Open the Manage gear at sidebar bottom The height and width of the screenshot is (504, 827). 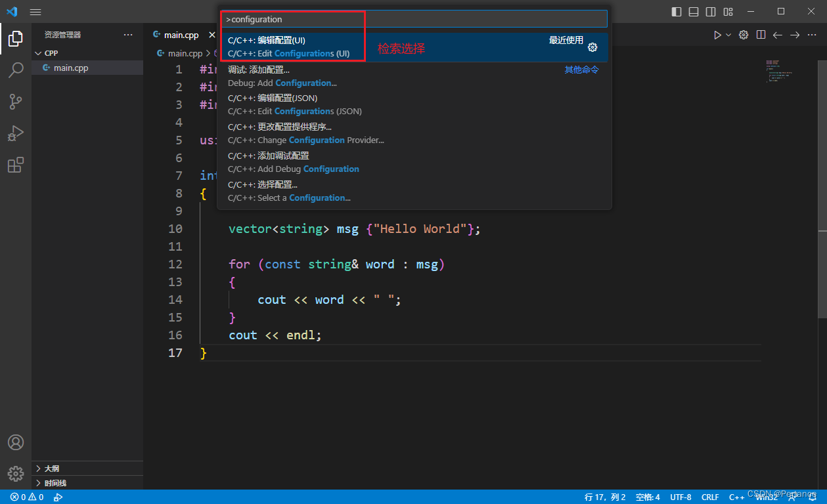tap(16, 473)
